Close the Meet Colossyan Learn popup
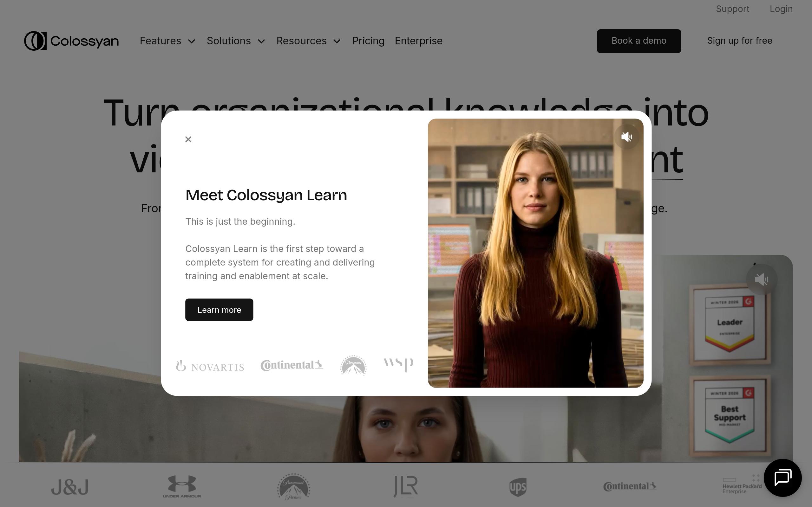The width and height of the screenshot is (812, 507). tap(188, 139)
